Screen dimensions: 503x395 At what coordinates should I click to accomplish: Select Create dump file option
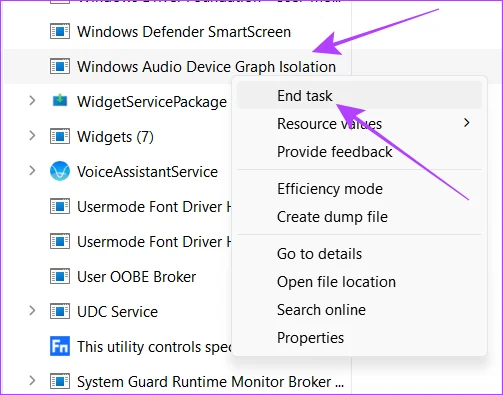[359, 217]
